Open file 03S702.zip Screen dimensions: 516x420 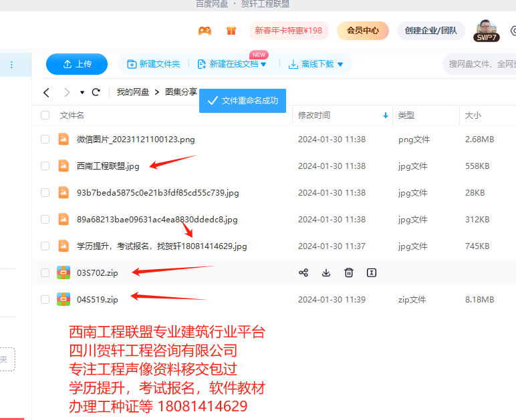coord(98,273)
